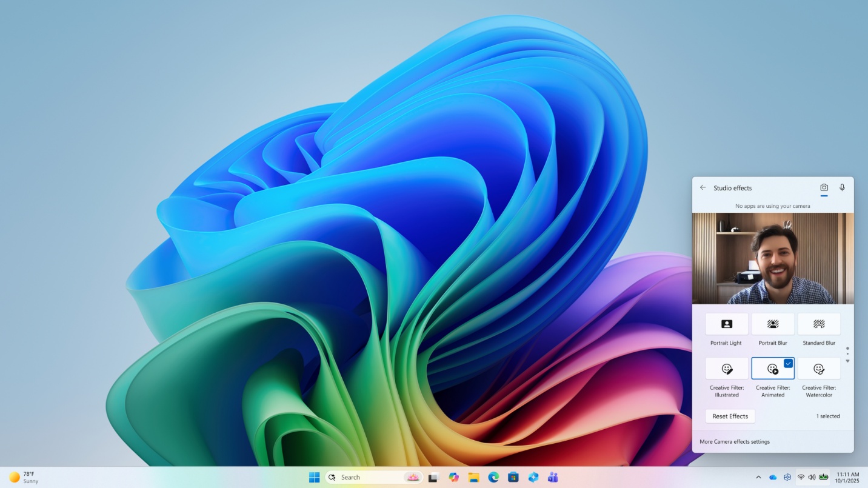Click the volume speaker tray icon

(812, 478)
